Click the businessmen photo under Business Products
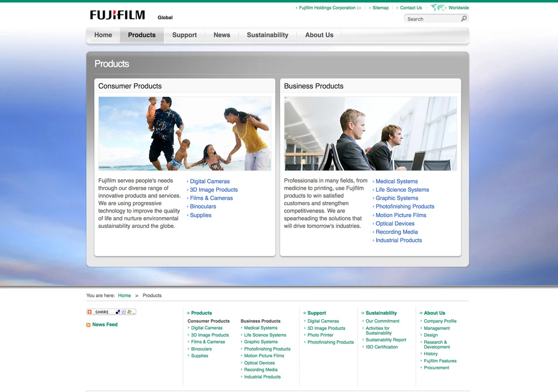Viewport: 558px width, 392px height. coord(371,134)
